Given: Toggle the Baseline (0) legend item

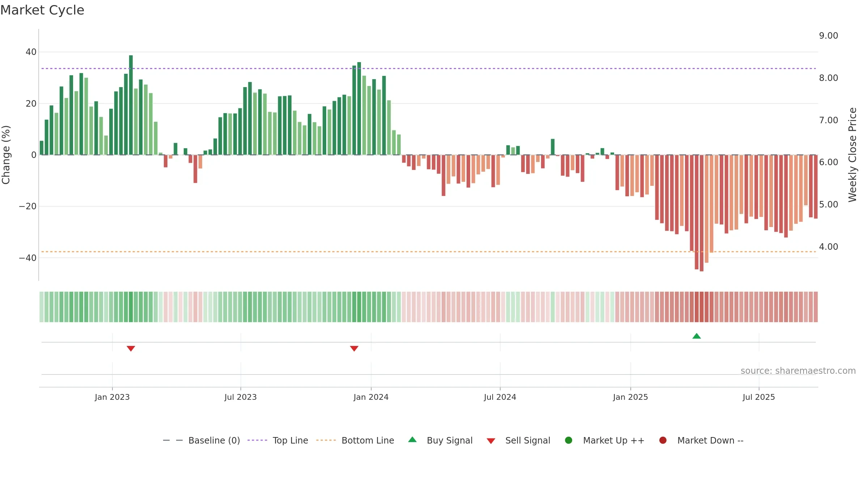Looking at the screenshot, I should [201, 440].
